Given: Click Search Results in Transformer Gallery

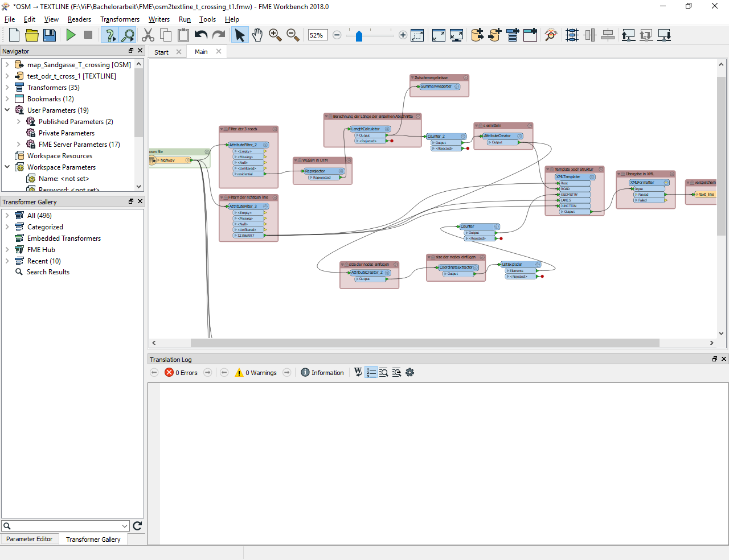Looking at the screenshot, I should pyautogui.click(x=48, y=272).
